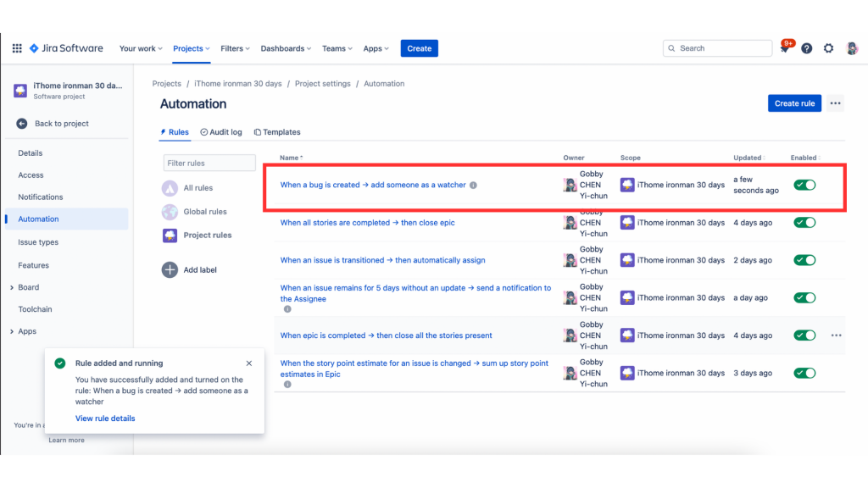Click the Filter rules input field
The height and width of the screenshot is (488, 868).
[x=209, y=164]
